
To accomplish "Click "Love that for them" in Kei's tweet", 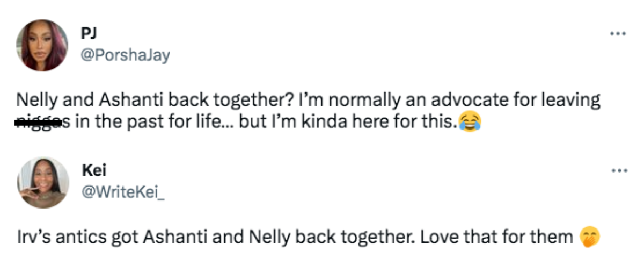I will coord(496,237).
